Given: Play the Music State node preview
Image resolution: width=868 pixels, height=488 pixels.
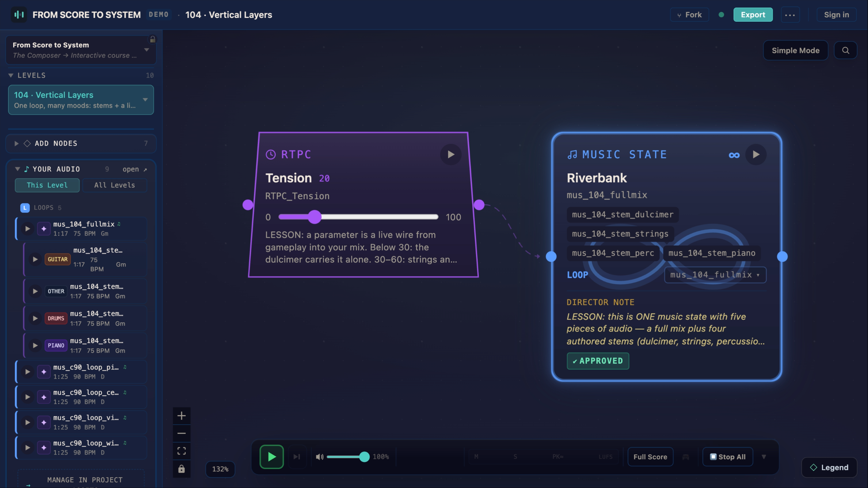Looking at the screenshot, I should click(x=756, y=155).
